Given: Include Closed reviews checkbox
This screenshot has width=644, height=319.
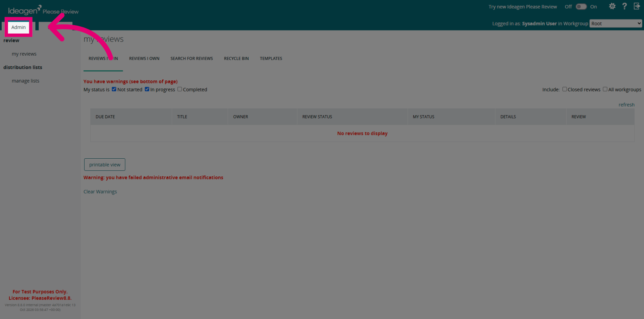Looking at the screenshot, I should coord(565,89).
